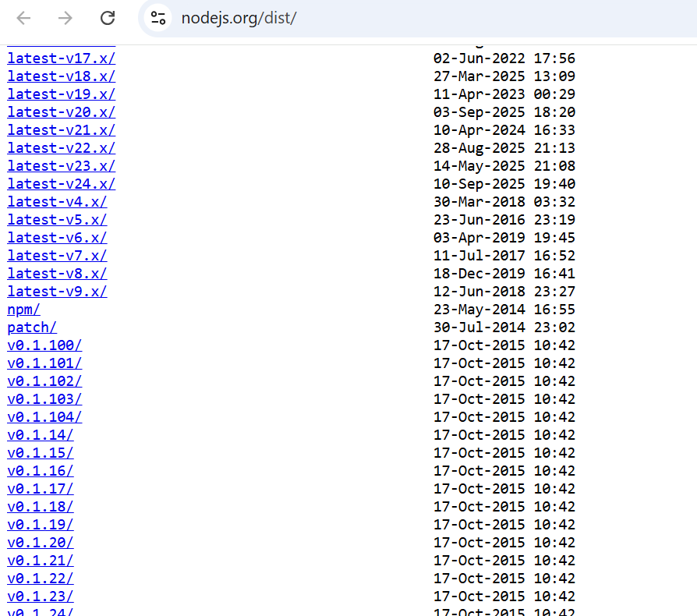Click the date 23-May-2014 16:55

pos(504,310)
